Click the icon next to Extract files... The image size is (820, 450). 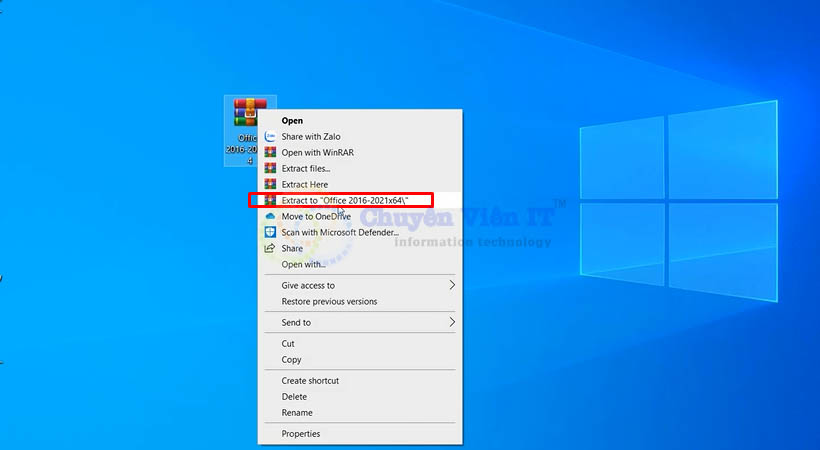[270, 169]
